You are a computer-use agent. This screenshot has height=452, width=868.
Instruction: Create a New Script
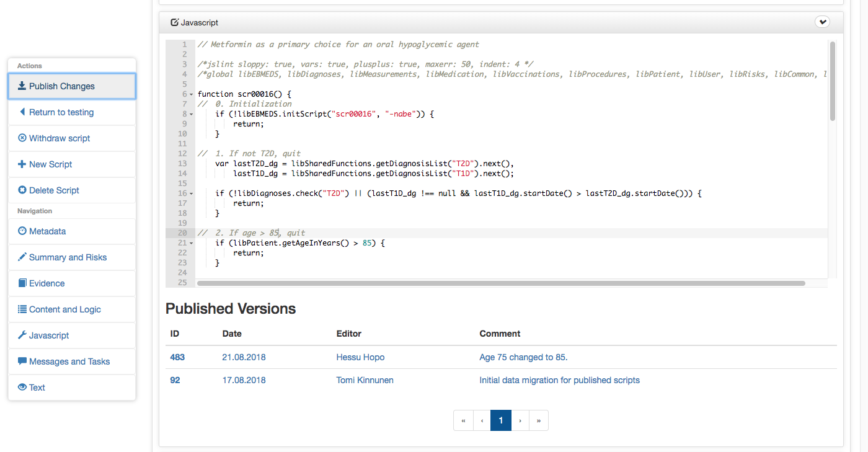coord(72,164)
